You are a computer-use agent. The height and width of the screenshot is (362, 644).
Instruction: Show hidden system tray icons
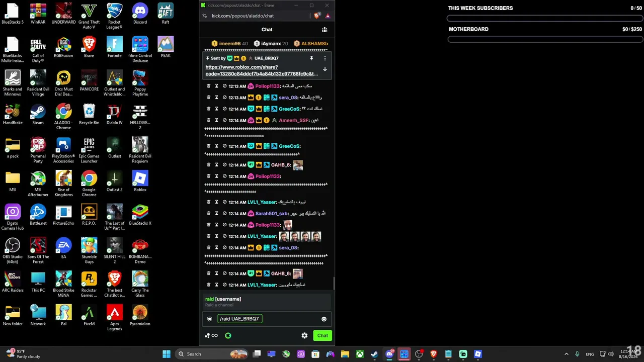pos(566,354)
